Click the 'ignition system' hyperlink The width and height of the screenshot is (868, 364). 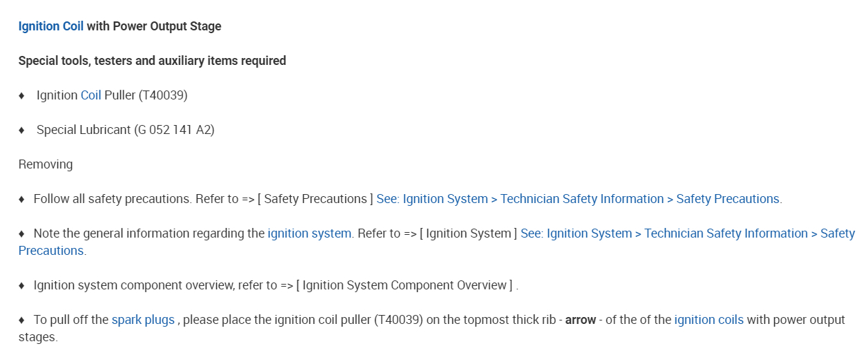309,233
